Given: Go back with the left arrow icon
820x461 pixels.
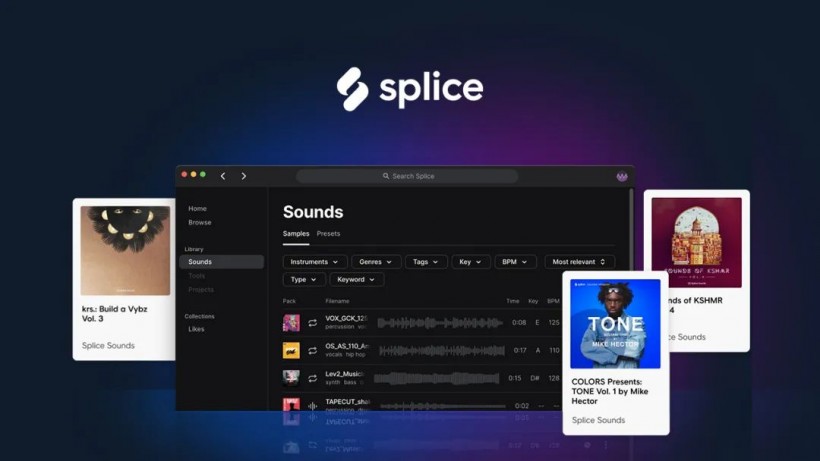Looking at the screenshot, I should [x=223, y=176].
